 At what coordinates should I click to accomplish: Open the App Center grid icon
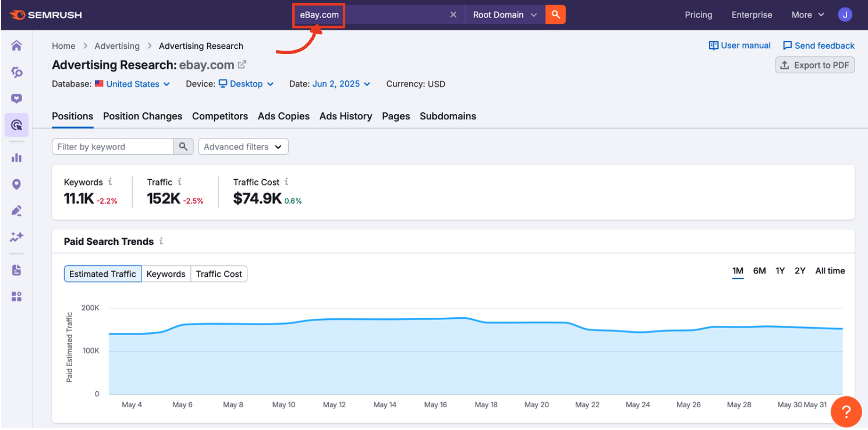16,296
